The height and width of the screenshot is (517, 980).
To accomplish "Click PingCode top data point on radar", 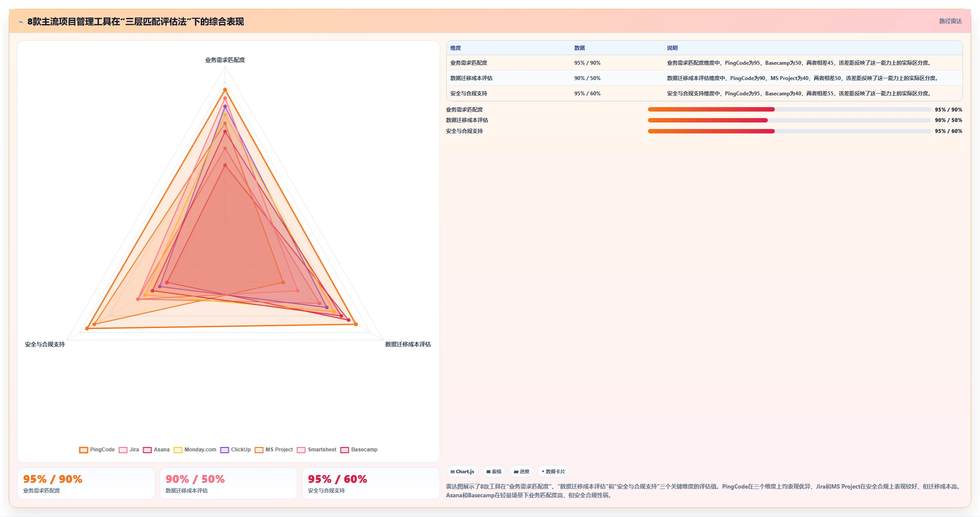I will pyautogui.click(x=225, y=90).
